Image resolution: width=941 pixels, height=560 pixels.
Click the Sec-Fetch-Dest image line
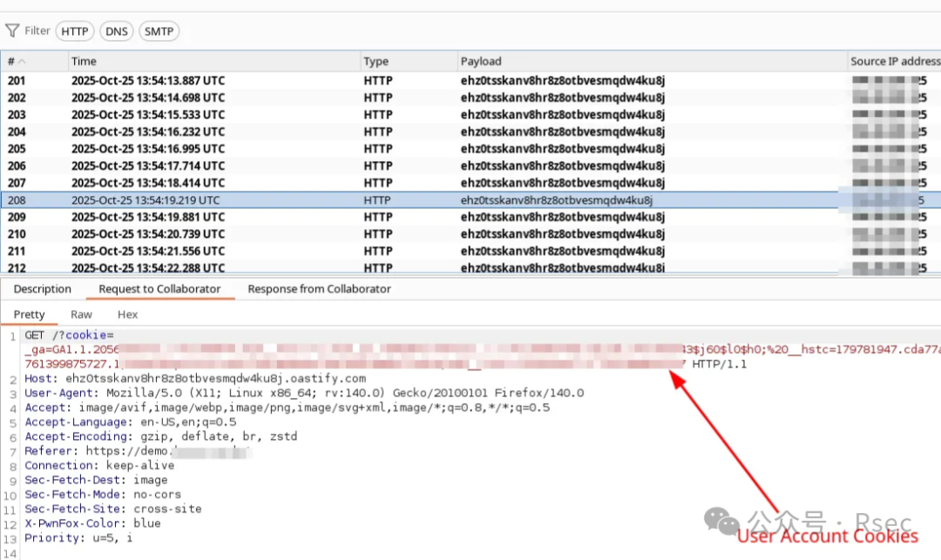pyautogui.click(x=96, y=480)
